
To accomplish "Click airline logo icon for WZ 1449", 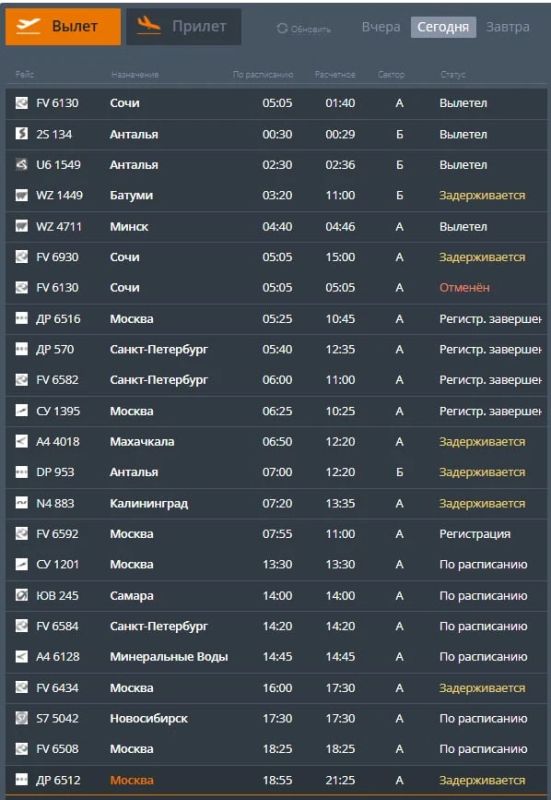I will click(21, 195).
